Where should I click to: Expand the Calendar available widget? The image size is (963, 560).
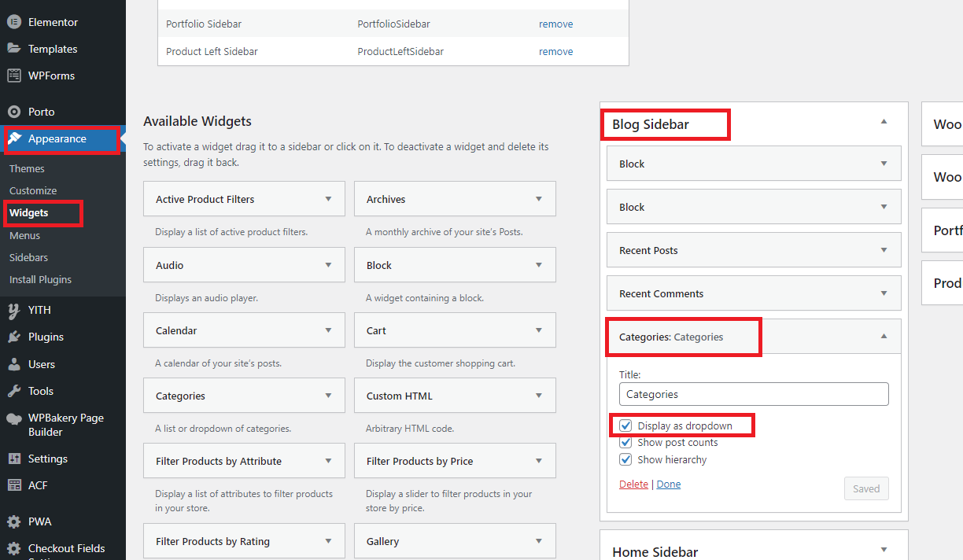click(x=328, y=330)
